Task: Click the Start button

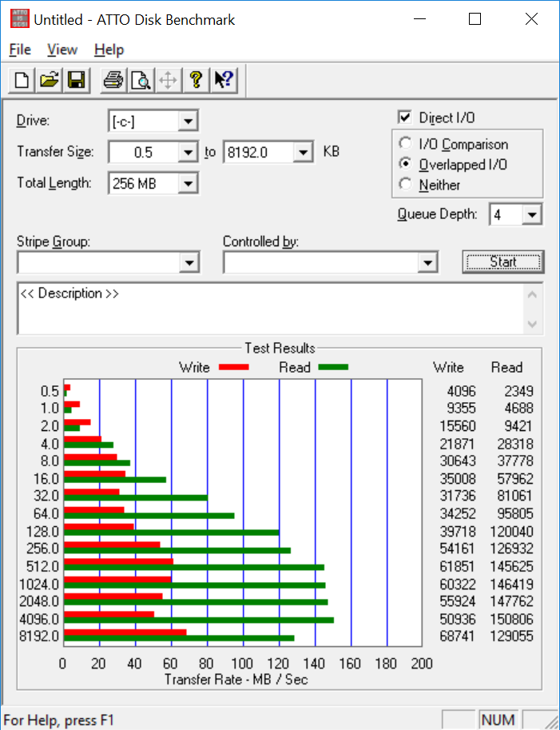Action: click(503, 261)
